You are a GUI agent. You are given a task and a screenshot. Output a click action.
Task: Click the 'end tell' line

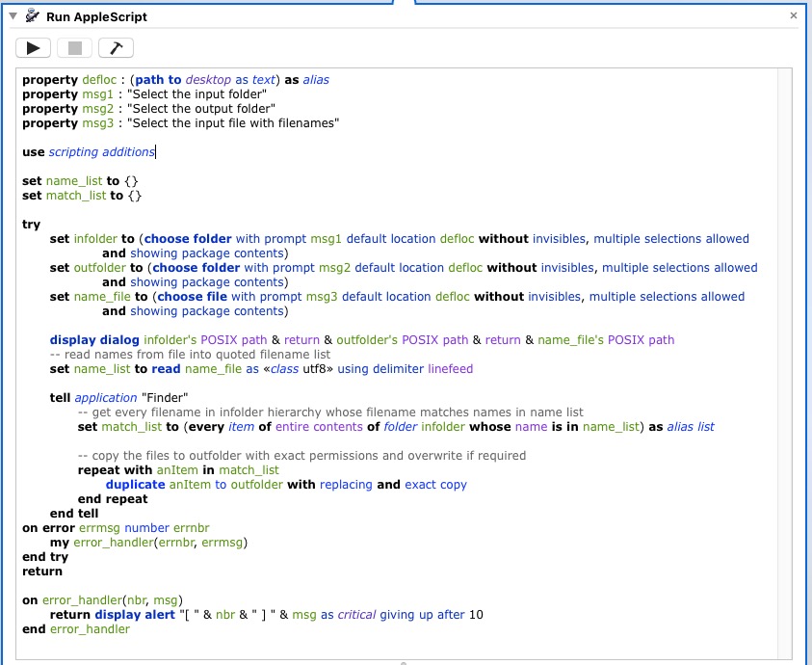tap(74, 514)
